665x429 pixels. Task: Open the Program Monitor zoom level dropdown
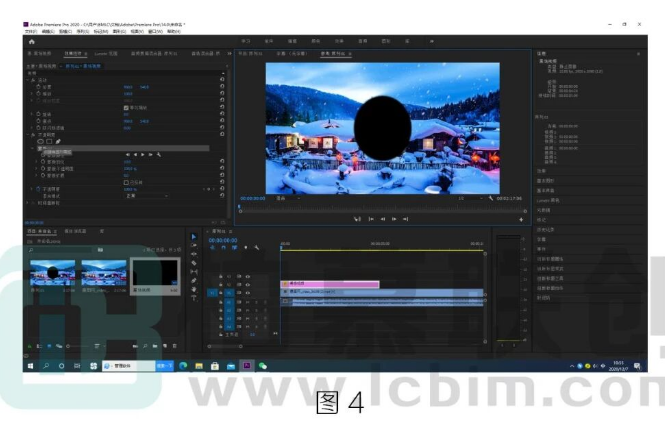(x=288, y=198)
